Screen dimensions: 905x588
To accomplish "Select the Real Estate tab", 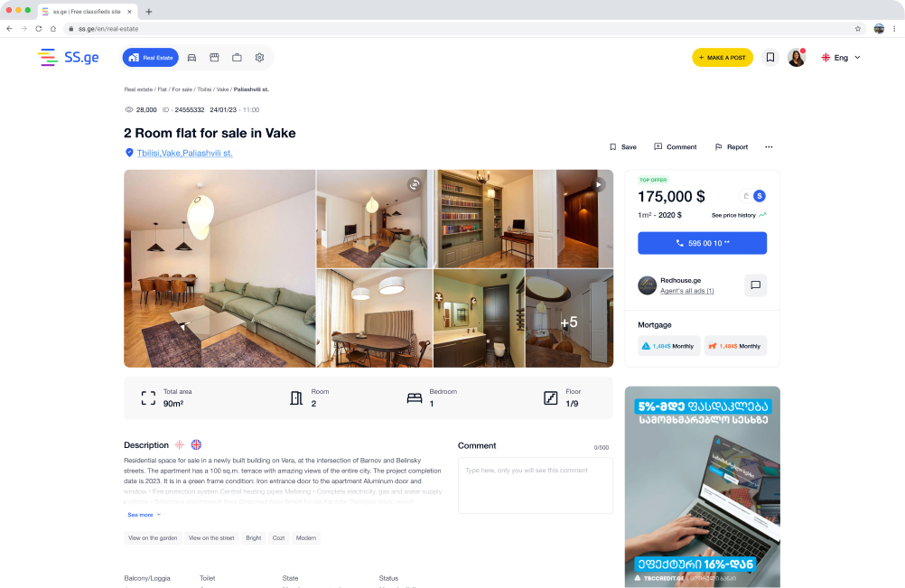I will coord(151,58).
